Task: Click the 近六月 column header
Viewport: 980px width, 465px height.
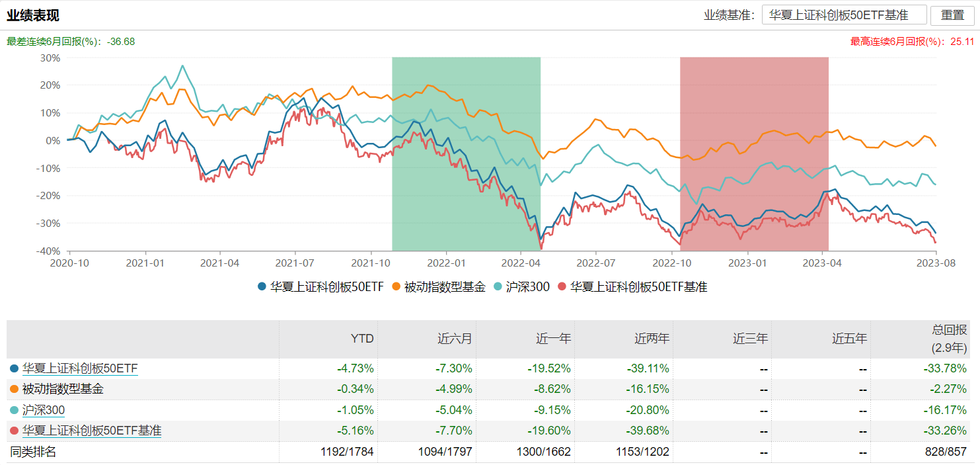Action: [x=455, y=339]
